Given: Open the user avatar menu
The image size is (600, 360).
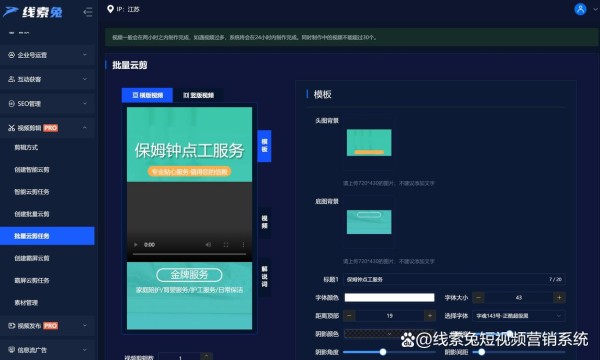Looking at the screenshot, I should 580,9.
